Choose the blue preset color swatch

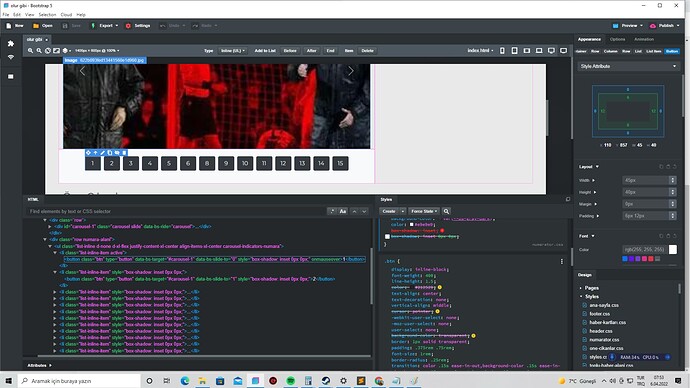coord(624,259)
